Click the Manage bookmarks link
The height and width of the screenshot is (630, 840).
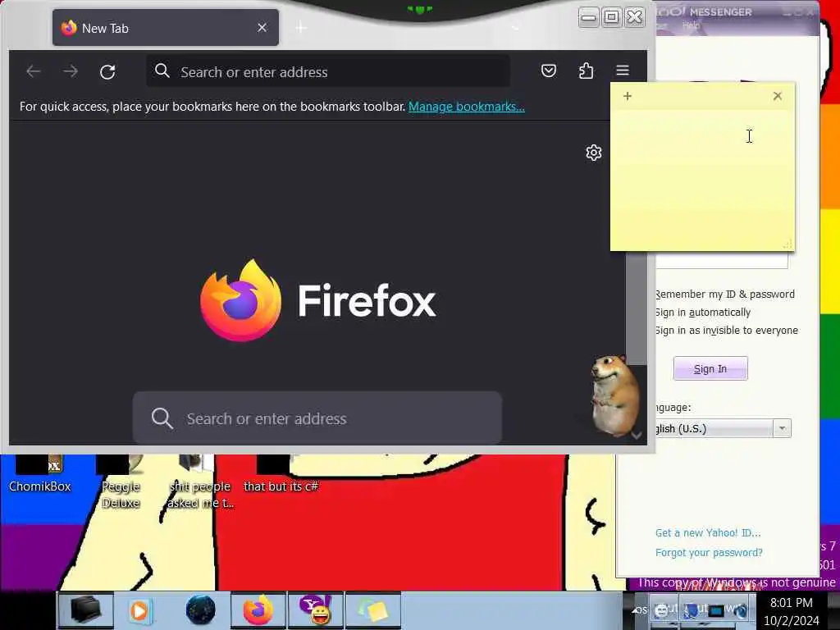pyautogui.click(x=467, y=107)
